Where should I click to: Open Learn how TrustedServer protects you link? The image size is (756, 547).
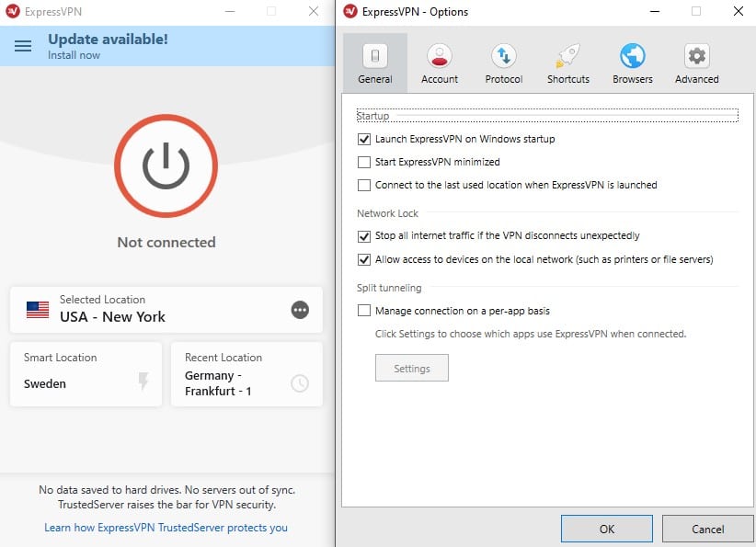[166, 528]
